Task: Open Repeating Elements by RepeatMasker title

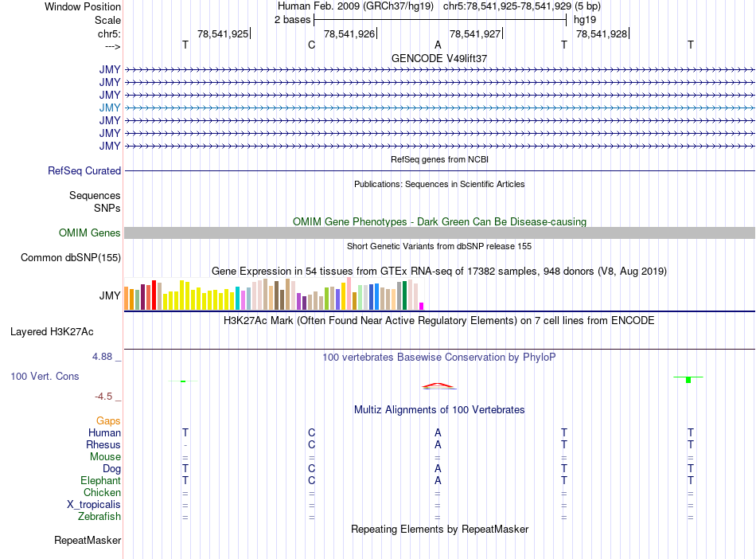Action: pos(439,529)
